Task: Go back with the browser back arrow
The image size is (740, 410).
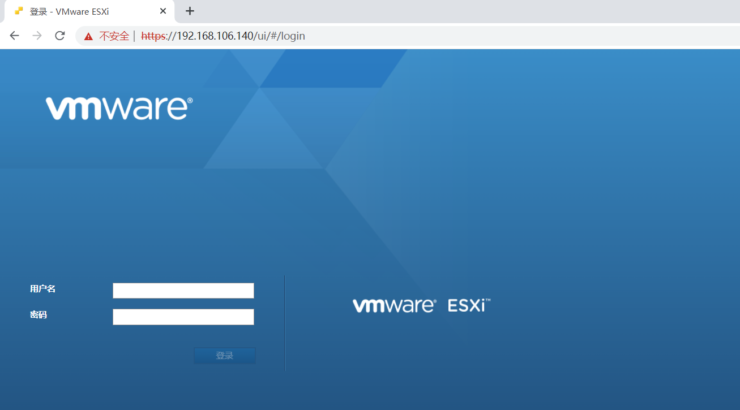Action: (15, 36)
